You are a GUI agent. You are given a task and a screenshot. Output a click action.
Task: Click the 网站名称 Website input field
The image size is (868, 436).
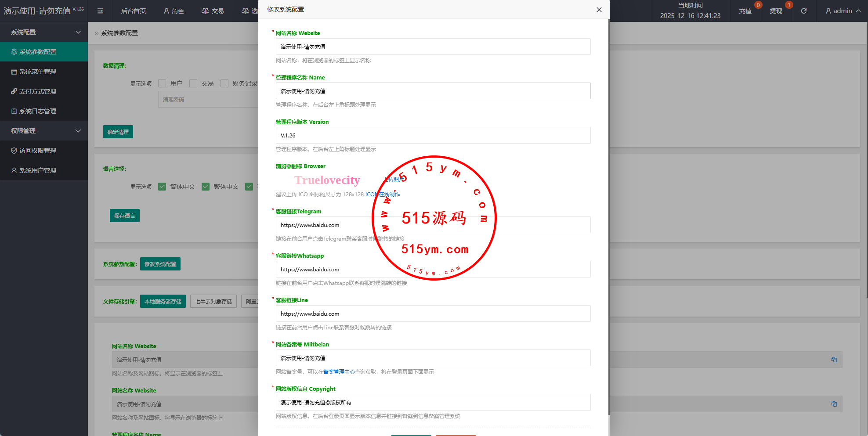tap(433, 47)
